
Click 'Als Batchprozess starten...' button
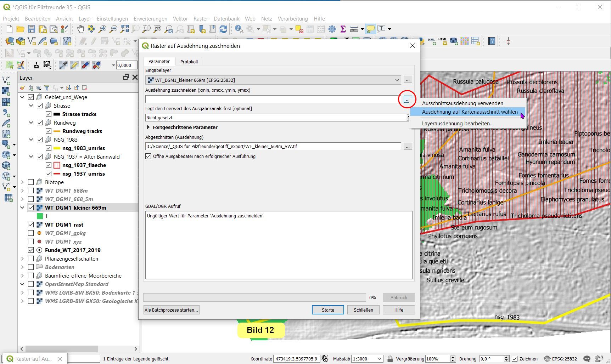click(x=171, y=310)
